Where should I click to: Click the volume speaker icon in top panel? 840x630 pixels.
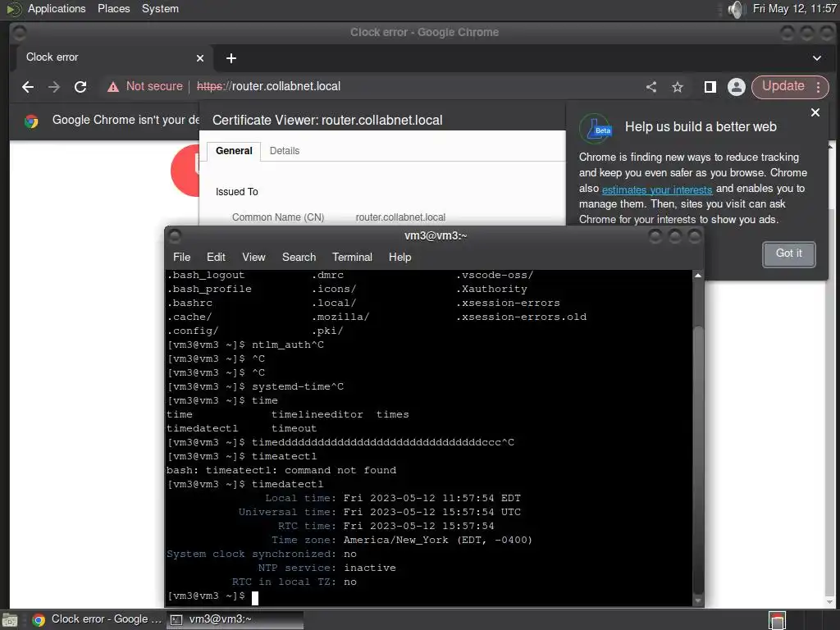737,9
